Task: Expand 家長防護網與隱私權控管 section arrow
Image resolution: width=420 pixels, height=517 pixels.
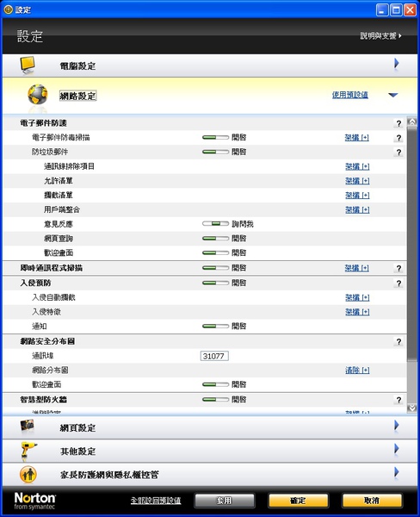Action: point(396,472)
